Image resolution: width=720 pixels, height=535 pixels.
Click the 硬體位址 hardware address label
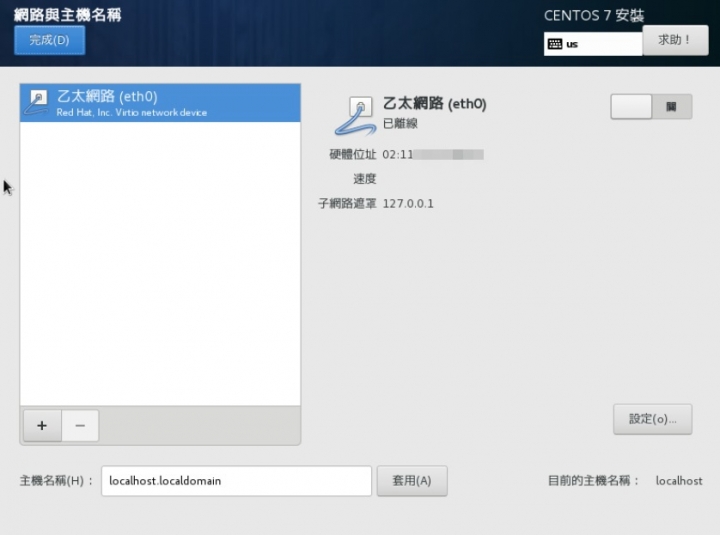click(x=353, y=154)
